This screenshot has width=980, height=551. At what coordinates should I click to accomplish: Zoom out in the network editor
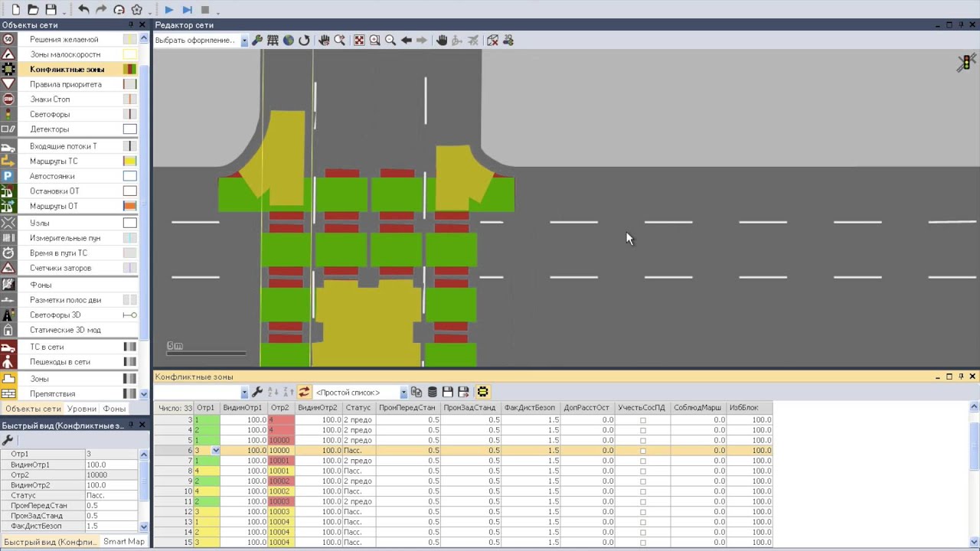(x=390, y=41)
